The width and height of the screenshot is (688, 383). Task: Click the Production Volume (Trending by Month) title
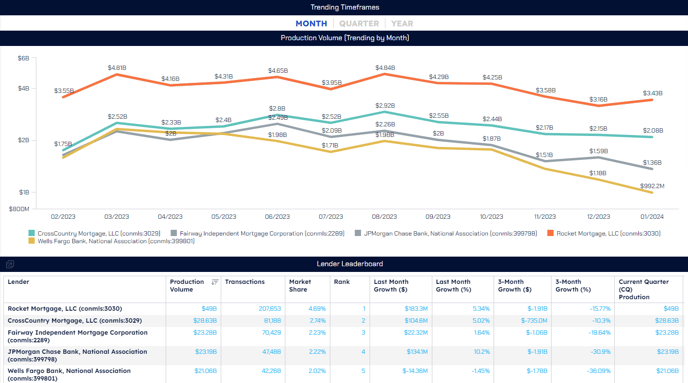(345, 38)
